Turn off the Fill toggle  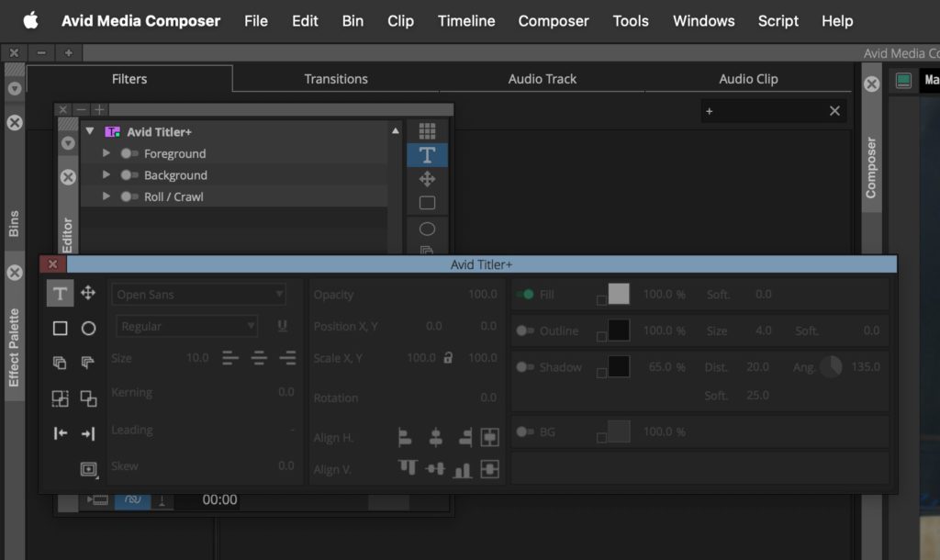[x=525, y=295]
